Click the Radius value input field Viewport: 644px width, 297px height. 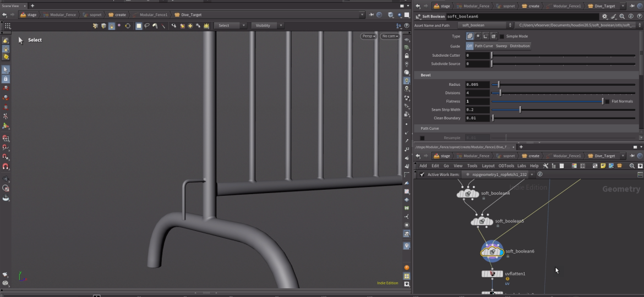(477, 85)
